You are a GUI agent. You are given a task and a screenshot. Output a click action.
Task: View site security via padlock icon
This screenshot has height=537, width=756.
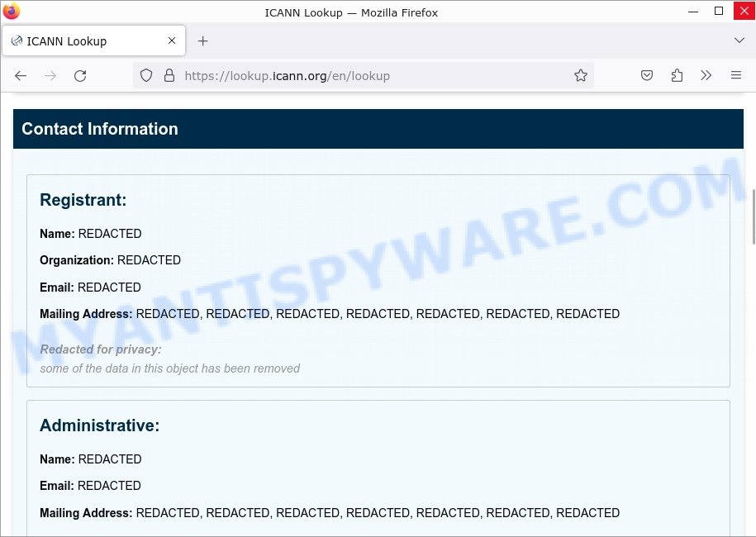[169, 75]
